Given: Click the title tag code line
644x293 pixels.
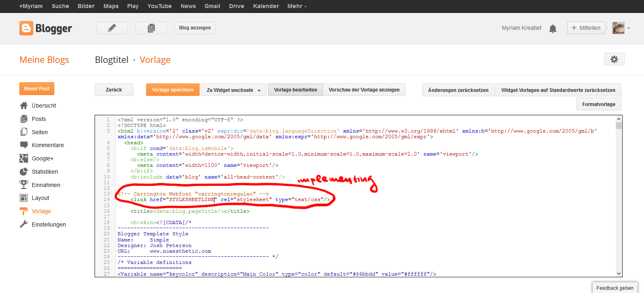Looking at the screenshot, I should pos(190,211).
